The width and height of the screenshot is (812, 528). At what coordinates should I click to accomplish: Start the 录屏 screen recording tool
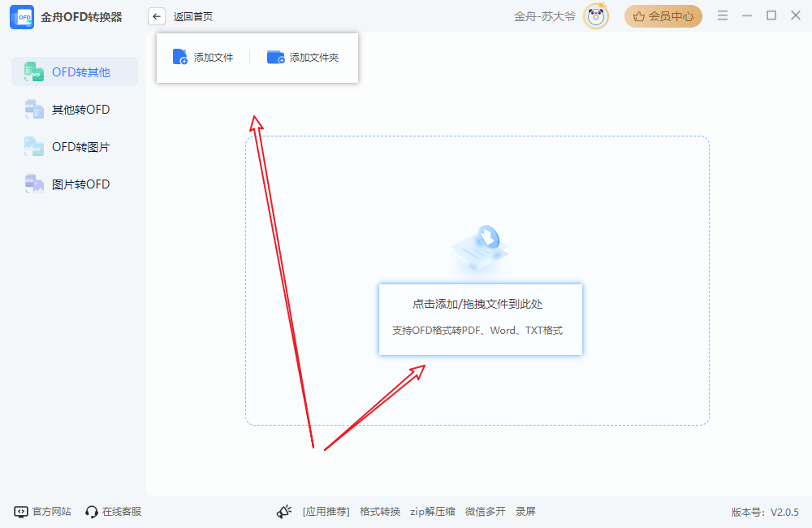(525, 511)
